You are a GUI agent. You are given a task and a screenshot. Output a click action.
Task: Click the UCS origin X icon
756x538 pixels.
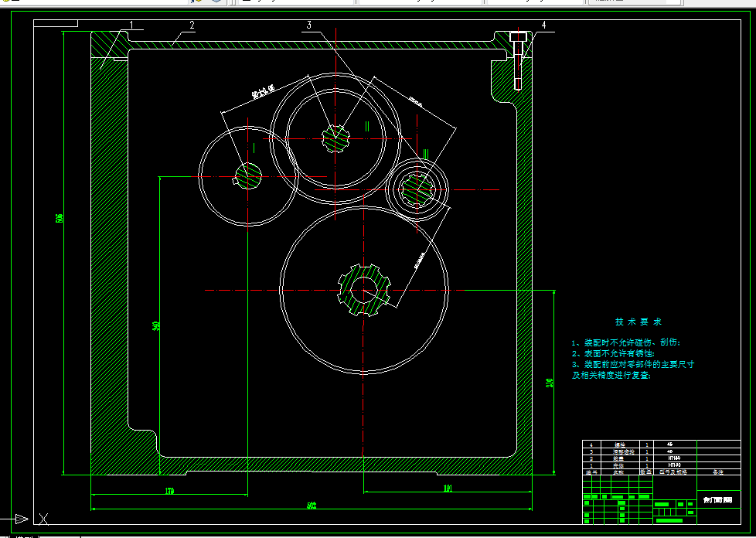[43, 519]
